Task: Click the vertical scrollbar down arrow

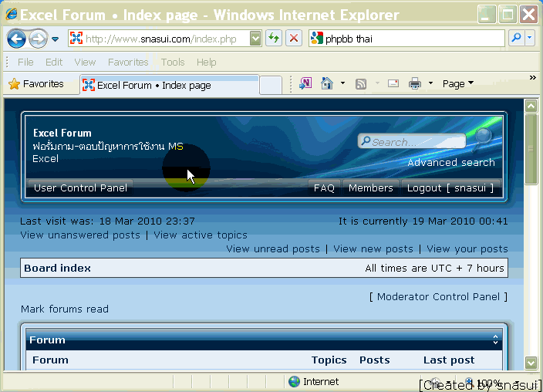Action: [531, 362]
